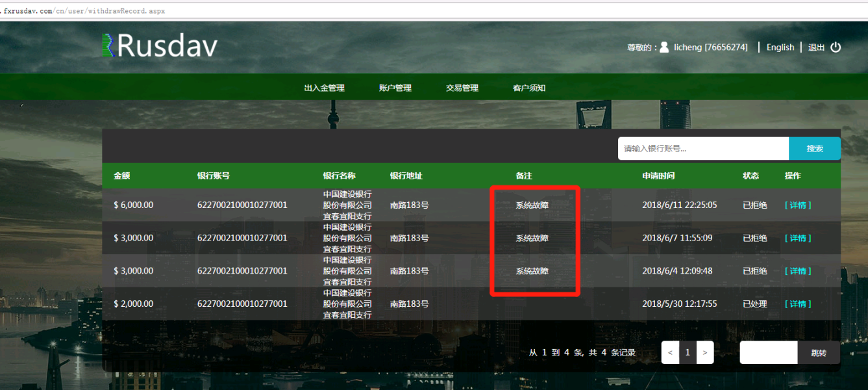The image size is (868, 390).
Task: Open 详情 for the $6,000.00 withdrawal
Action: coord(798,205)
